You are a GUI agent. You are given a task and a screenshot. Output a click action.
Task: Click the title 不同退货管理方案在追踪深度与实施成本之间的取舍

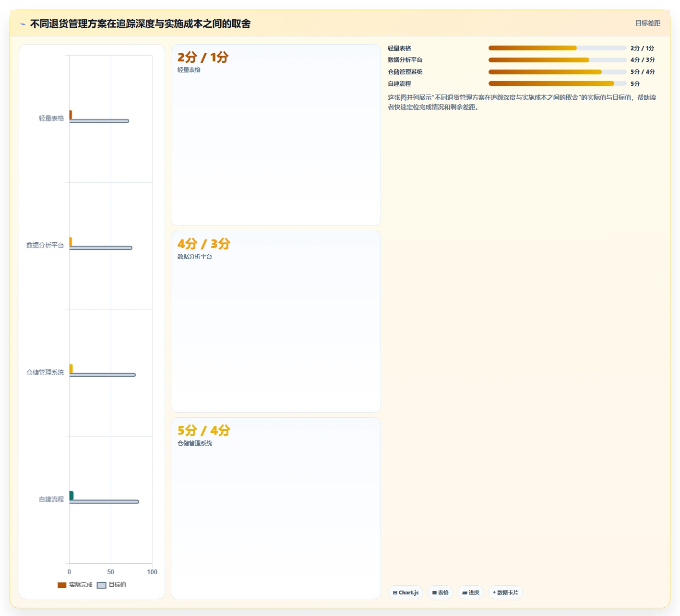coord(140,24)
